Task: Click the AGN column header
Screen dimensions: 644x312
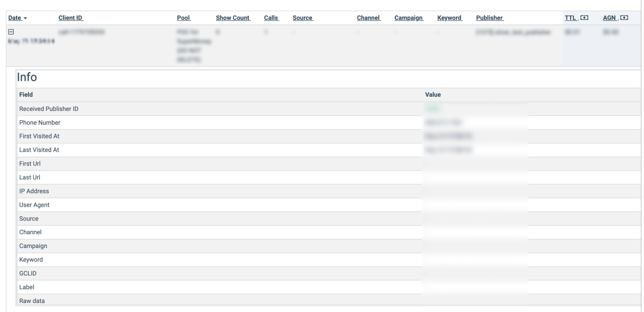Action: click(609, 18)
